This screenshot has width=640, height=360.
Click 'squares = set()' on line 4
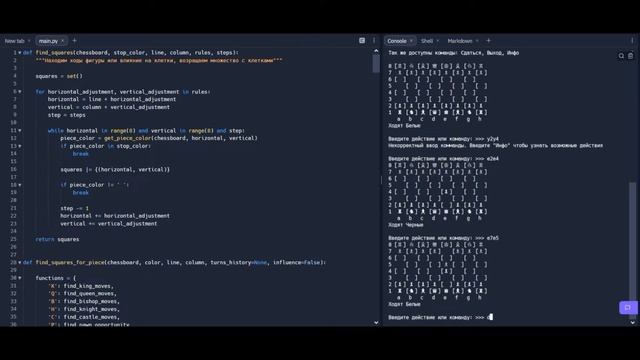[x=59, y=76]
